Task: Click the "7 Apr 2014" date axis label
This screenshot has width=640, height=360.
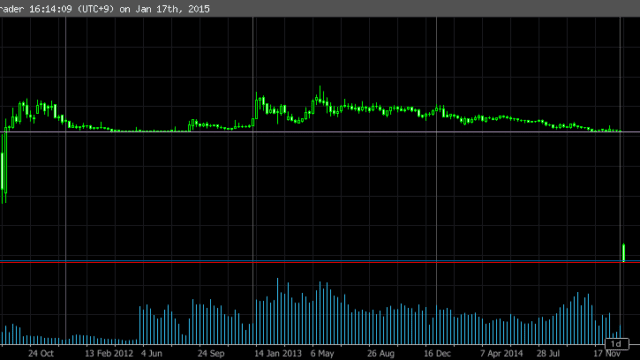Action: (501, 353)
